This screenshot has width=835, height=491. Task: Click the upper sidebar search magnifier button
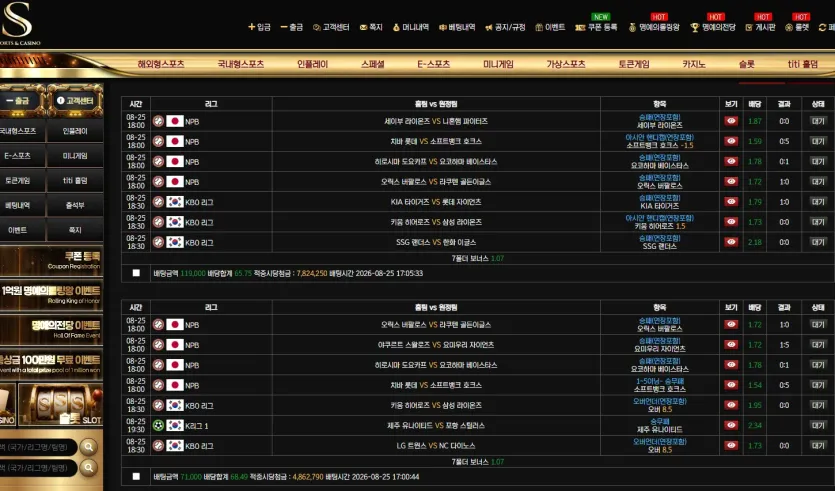88,447
